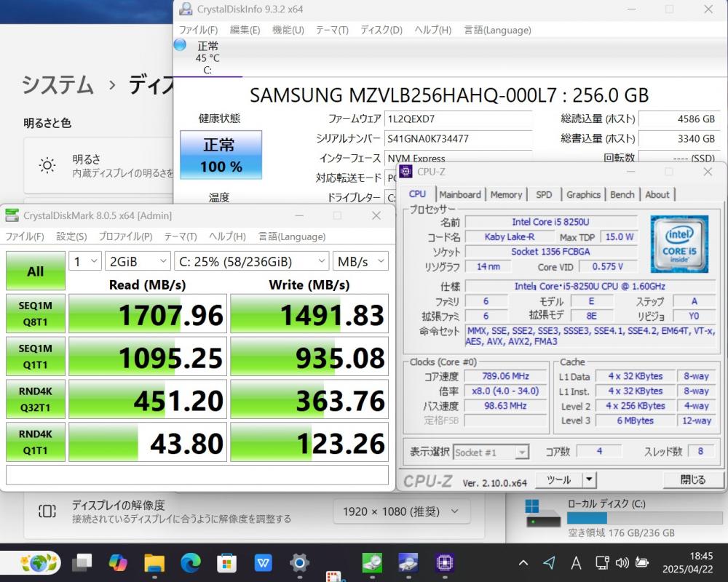Click the firmware field showing 1L2QEXD7
This screenshot has height=582, width=728.
[458, 119]
